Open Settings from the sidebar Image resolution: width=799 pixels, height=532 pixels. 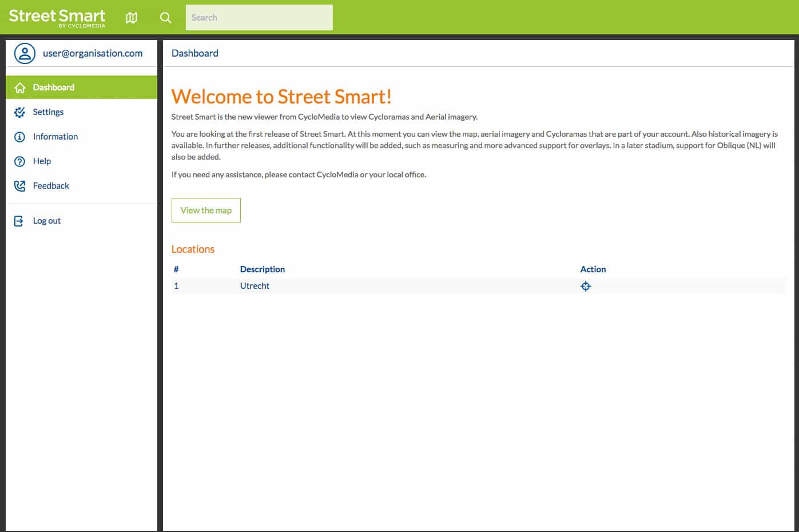[x=81, y=112]
